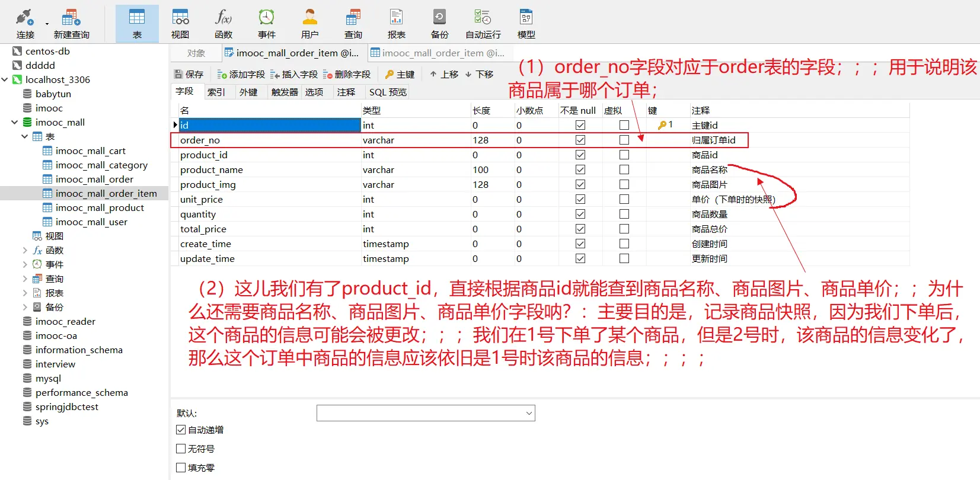Screen dimensions: 980x480
Task: Create a new query with 新建查询
Action: tap(71, 24)
